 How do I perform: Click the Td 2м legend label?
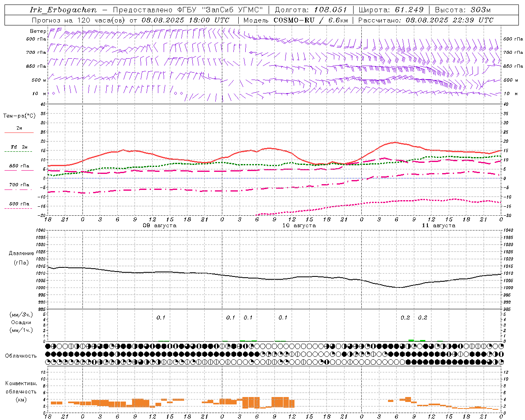pyautogui.click(x=19, y=147)
